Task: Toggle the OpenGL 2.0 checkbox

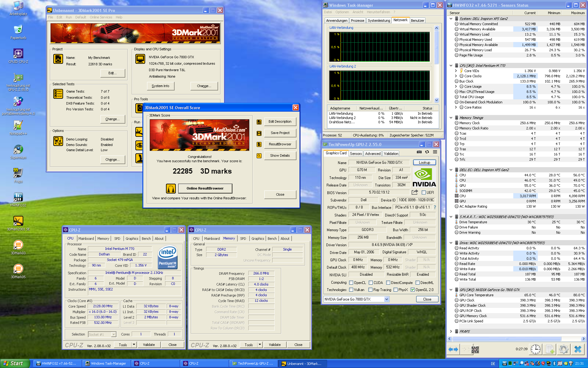Action: (413, 290)
